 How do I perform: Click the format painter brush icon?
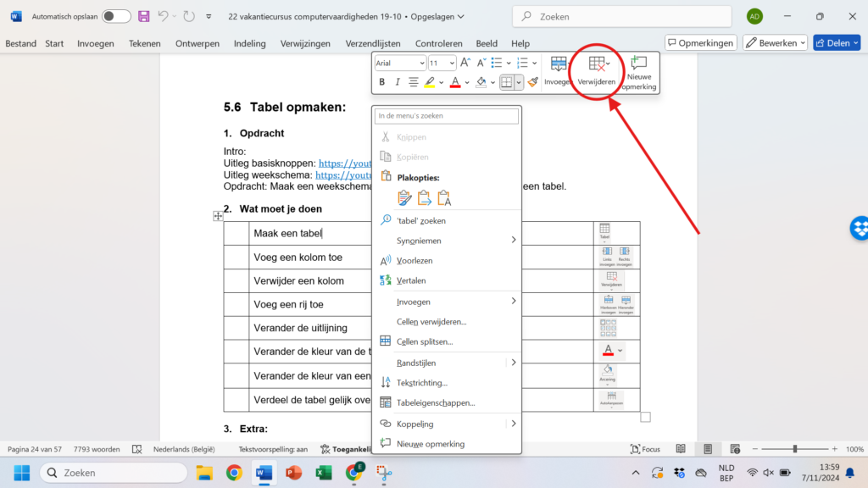532,82
